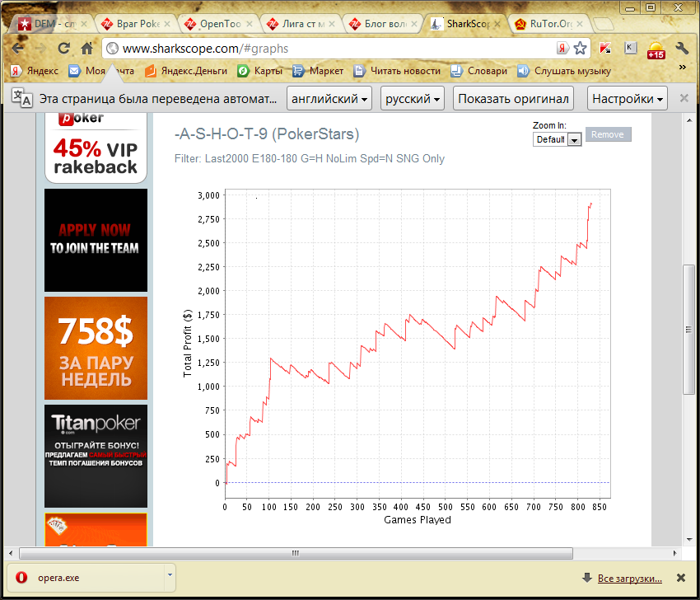Open the Маркет bookmark
700x600 pixels.
pos(318,71)
